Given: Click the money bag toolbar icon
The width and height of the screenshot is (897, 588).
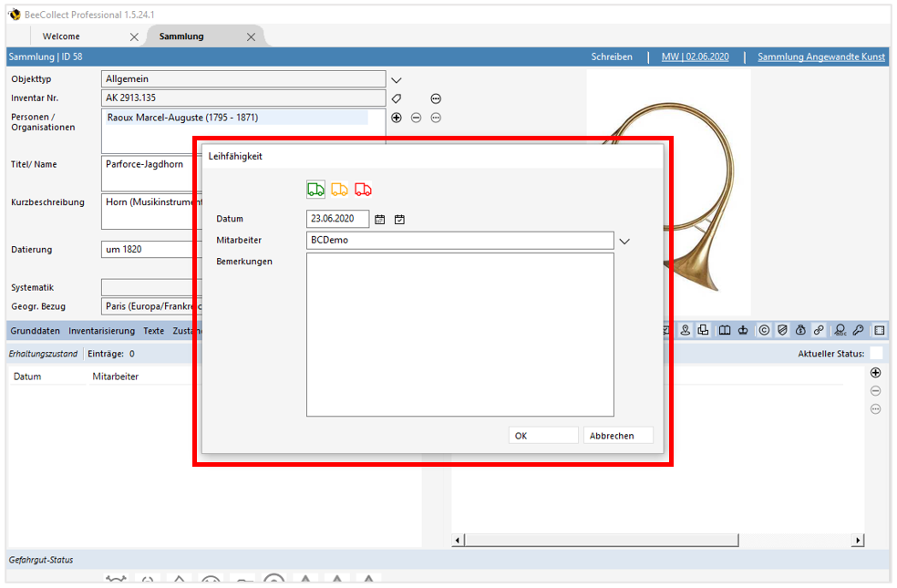Looking at the screenshot, I should [799, 330].
